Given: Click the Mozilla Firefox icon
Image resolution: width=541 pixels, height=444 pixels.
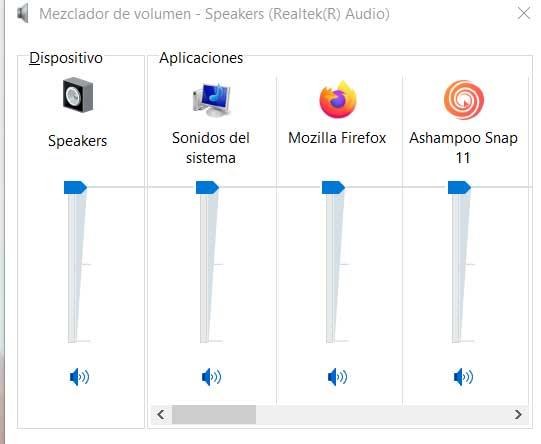Looking at the screenshot, I should coord(338,99).
